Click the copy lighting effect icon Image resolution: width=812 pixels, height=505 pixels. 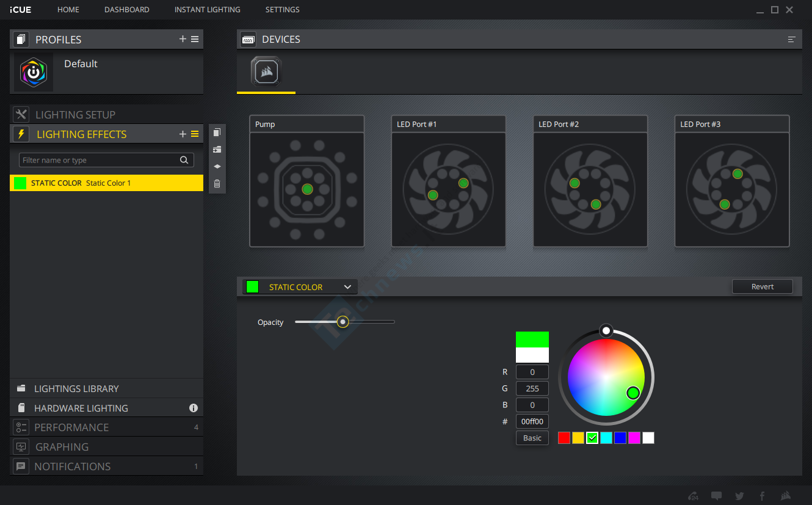217,133
